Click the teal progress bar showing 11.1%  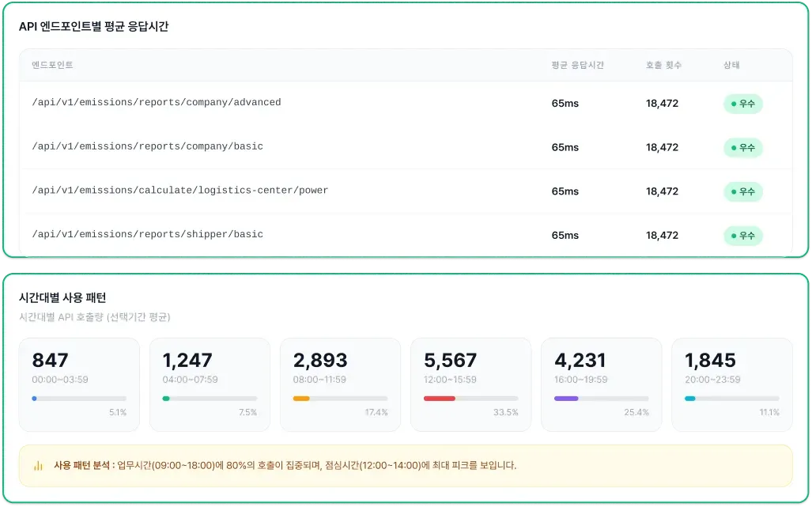[x=731, y=399]
